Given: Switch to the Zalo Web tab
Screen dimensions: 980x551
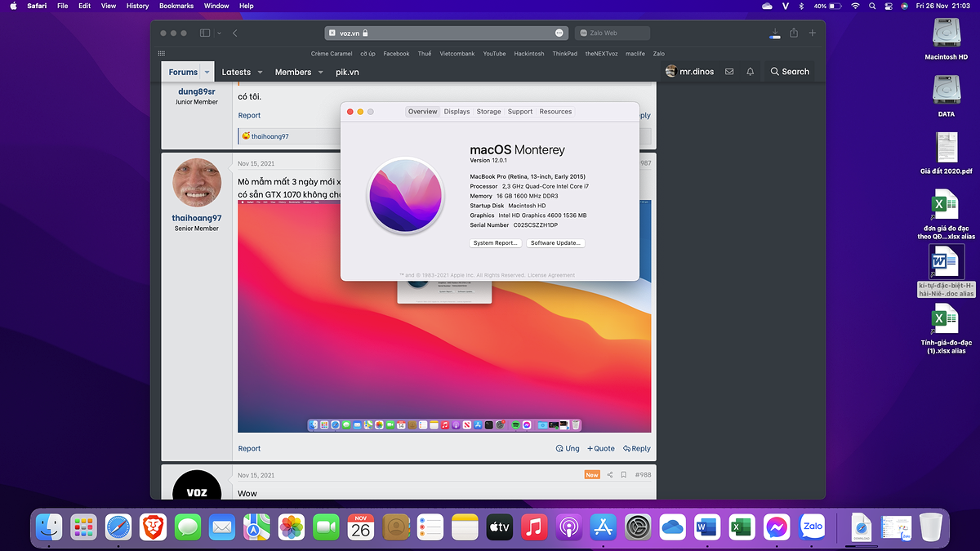Looking at the screenshot, I should click(612, 33).
